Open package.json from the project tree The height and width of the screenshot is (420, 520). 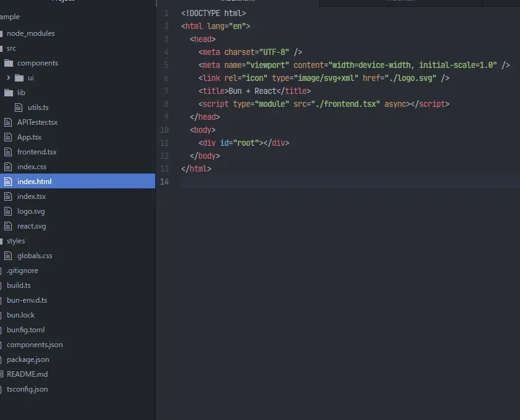tap(28, 359)
